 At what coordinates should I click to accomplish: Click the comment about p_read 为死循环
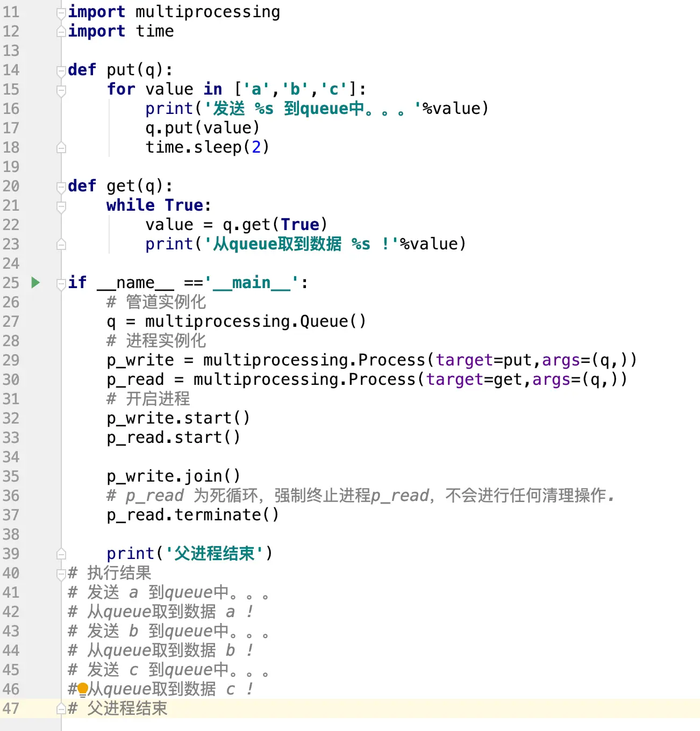tap(361, 496)
